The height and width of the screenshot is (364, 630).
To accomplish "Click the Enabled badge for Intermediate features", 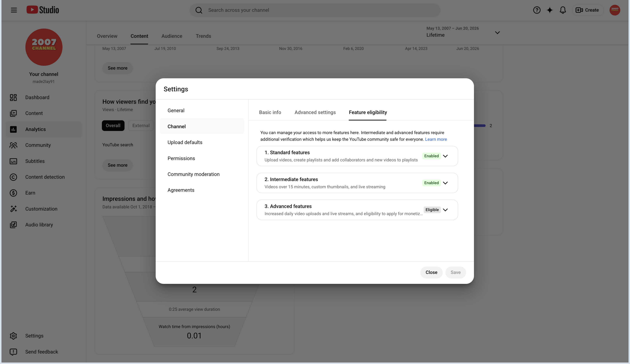I will coord(431,183).
